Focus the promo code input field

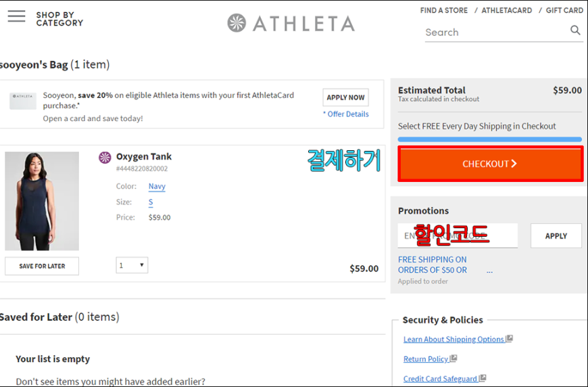point(458,235)
